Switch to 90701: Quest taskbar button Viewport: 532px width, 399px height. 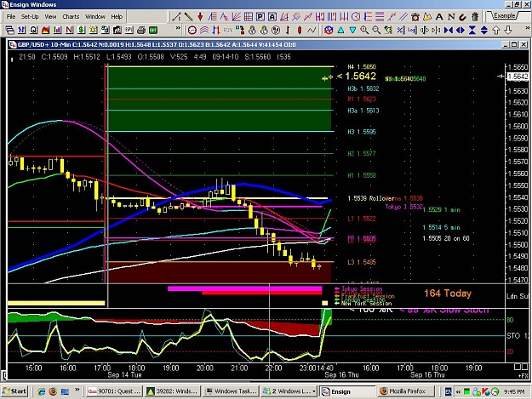(x=114, y=391)
